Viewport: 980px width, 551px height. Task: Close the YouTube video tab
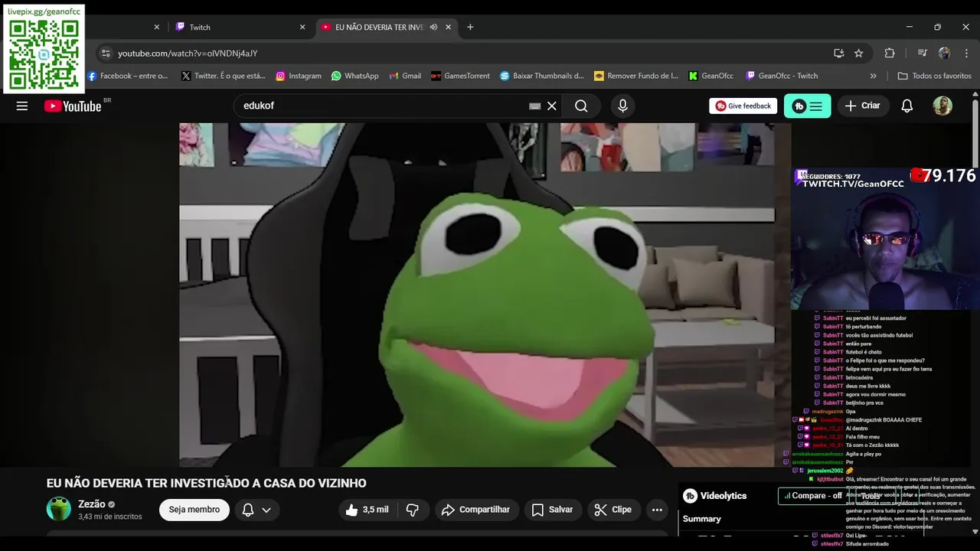coord(449,27)
